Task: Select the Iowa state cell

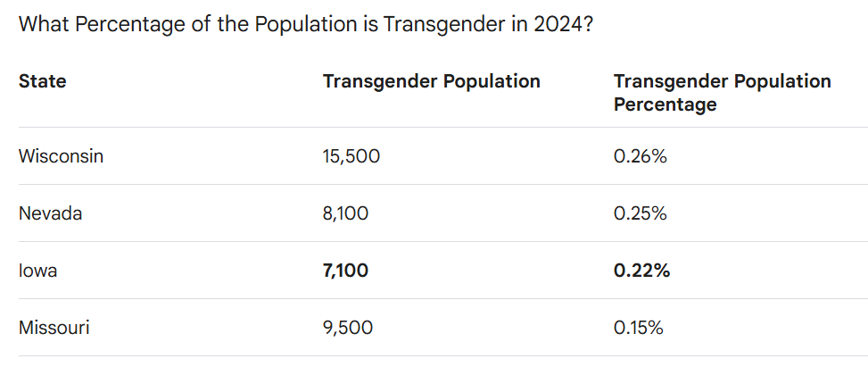Action: pyautogui.click(x=37, y=271)
